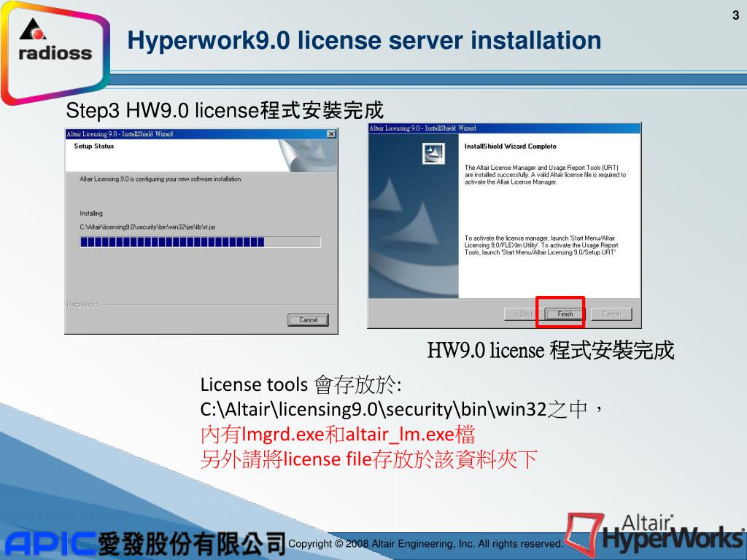Viewport: 747px width, 560px height.
Task: Click the APIC company logo in the footer
Action: click(145, 544)
